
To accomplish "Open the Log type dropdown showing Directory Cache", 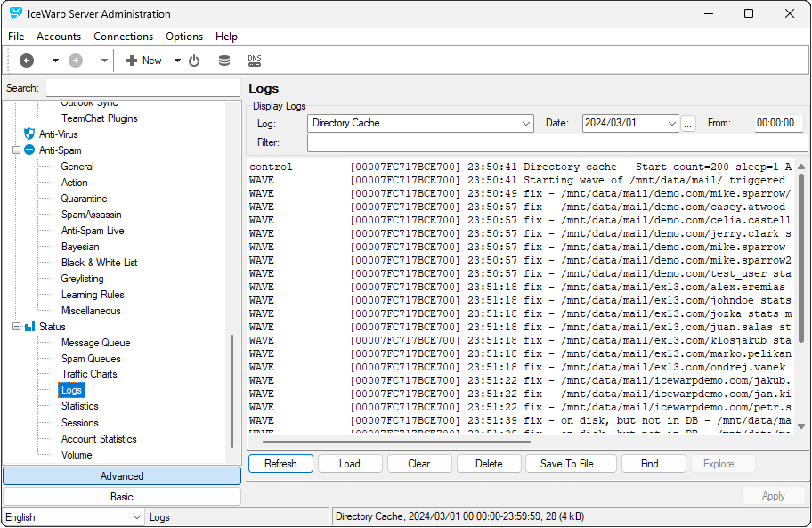I will pos(420,124).
